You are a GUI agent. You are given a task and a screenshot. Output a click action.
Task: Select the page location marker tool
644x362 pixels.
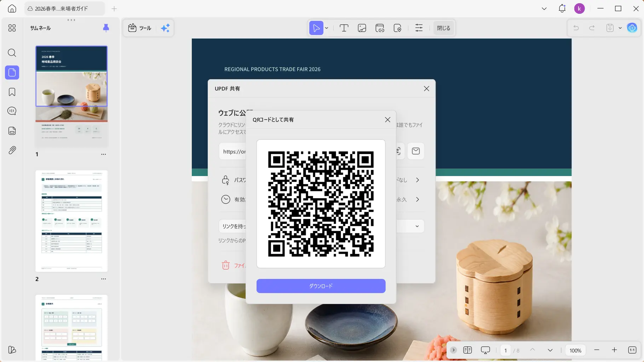coord(397,28)
